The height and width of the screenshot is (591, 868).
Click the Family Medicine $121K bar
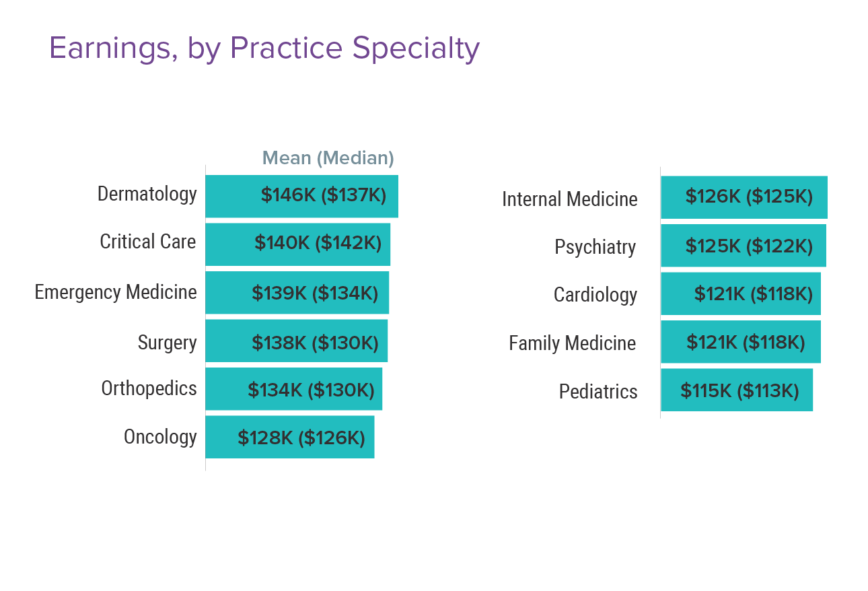pos(740,342)
